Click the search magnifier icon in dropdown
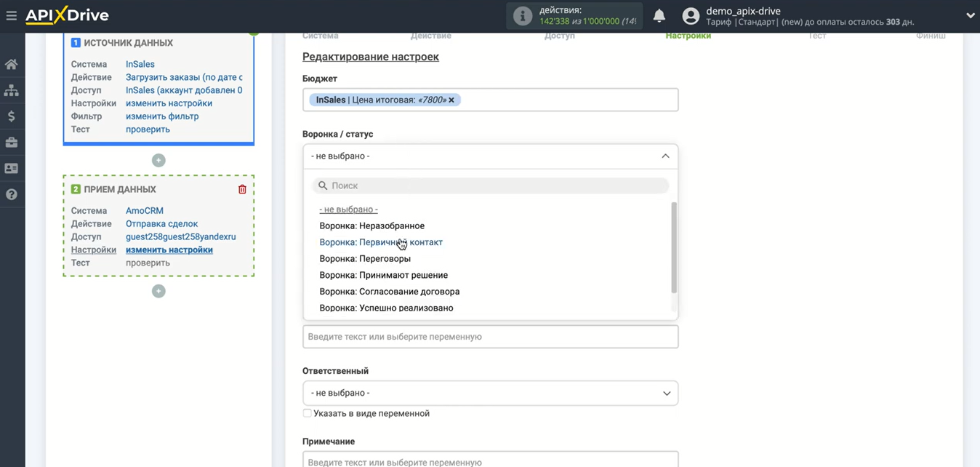The width and height of the screenshot is (980, 467). [x=323, y=186]
